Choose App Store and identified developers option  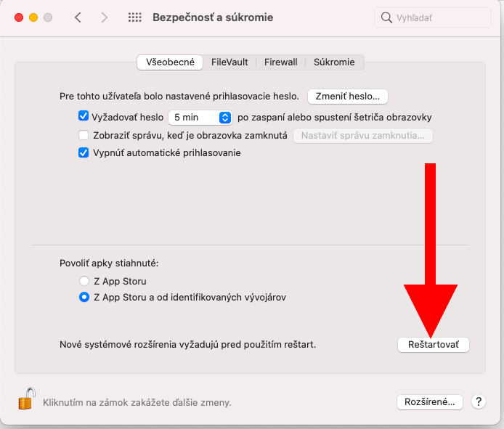pos(84,297)
